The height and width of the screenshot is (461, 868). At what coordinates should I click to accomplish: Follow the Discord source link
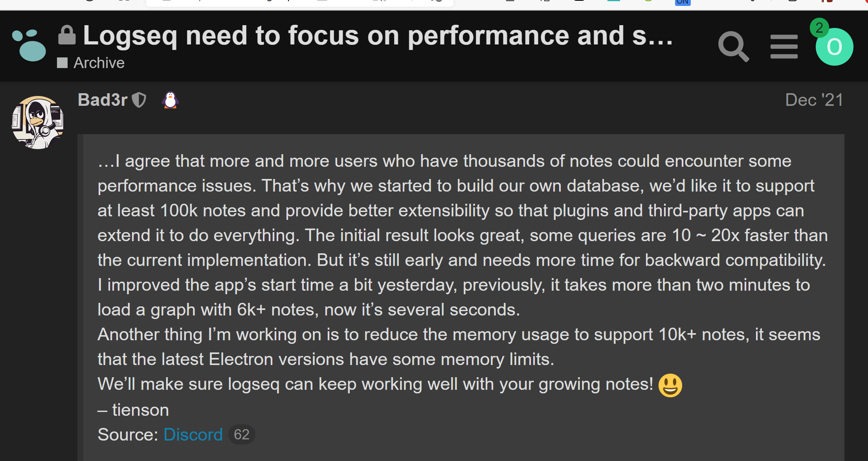pyautogui.click(x=193, y=435)
